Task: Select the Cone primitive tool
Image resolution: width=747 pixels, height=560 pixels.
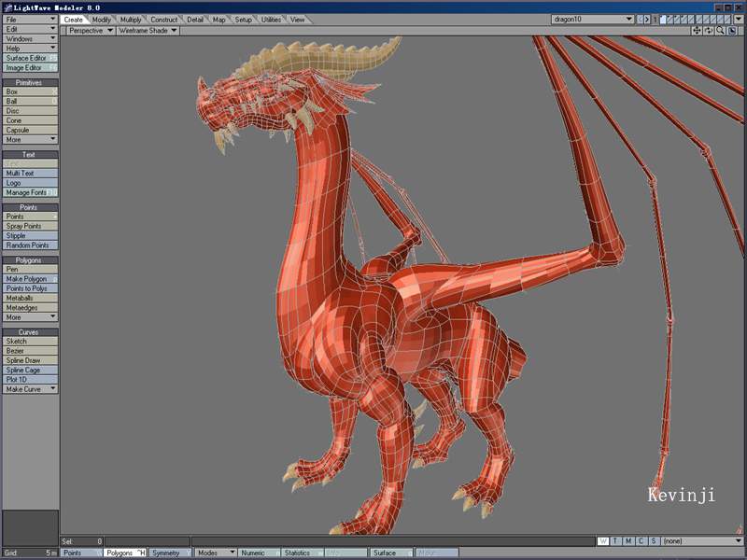Action: 31,120
